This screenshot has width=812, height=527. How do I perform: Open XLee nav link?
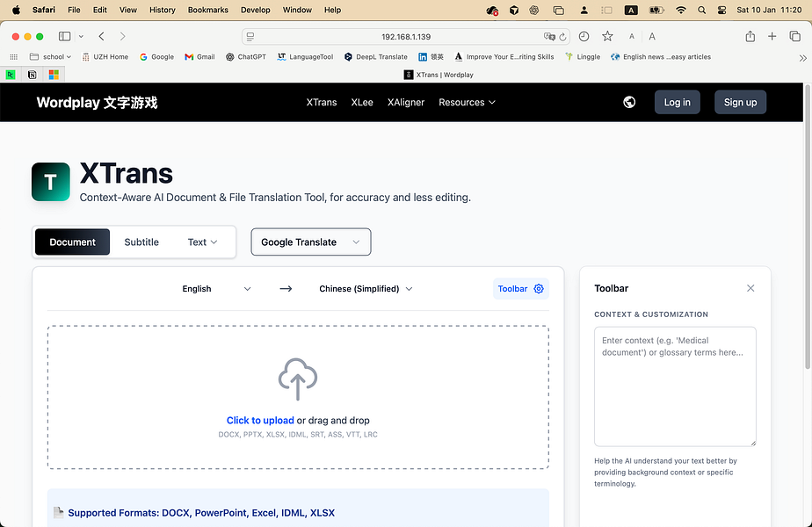pos(362,102)
